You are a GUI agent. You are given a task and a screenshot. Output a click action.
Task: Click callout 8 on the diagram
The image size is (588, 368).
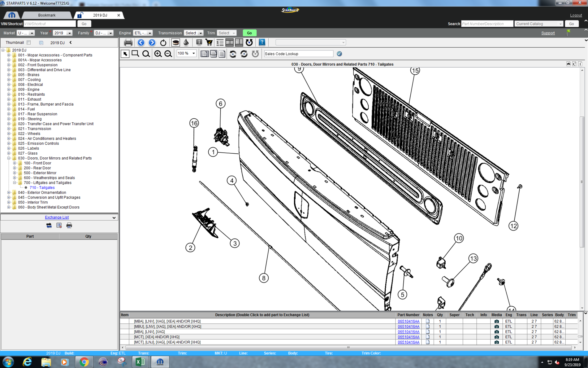[264, 278]
